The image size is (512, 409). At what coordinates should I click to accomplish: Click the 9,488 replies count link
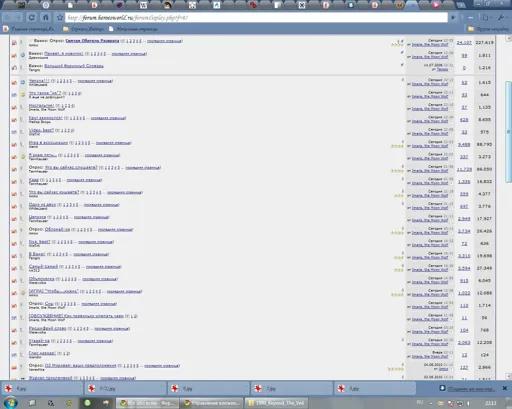[x=464, y=145]
